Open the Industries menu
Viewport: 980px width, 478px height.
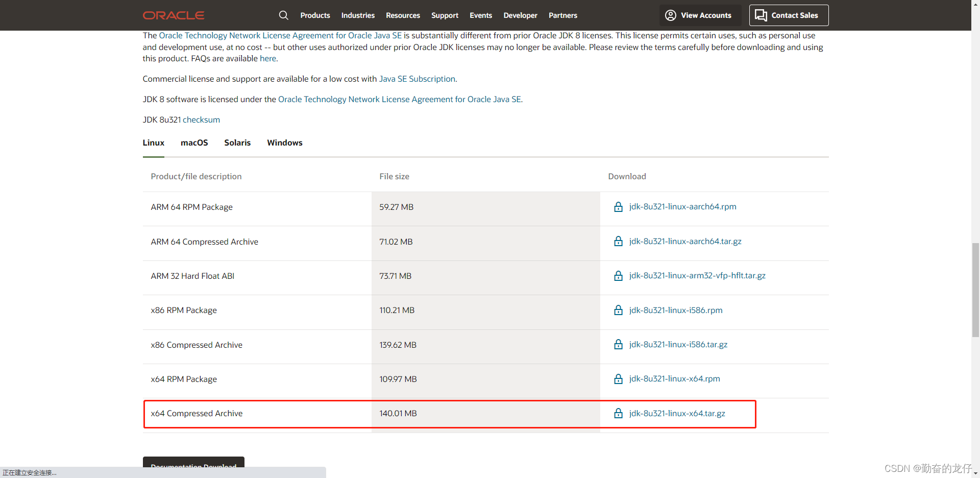[x=358, y=15]
